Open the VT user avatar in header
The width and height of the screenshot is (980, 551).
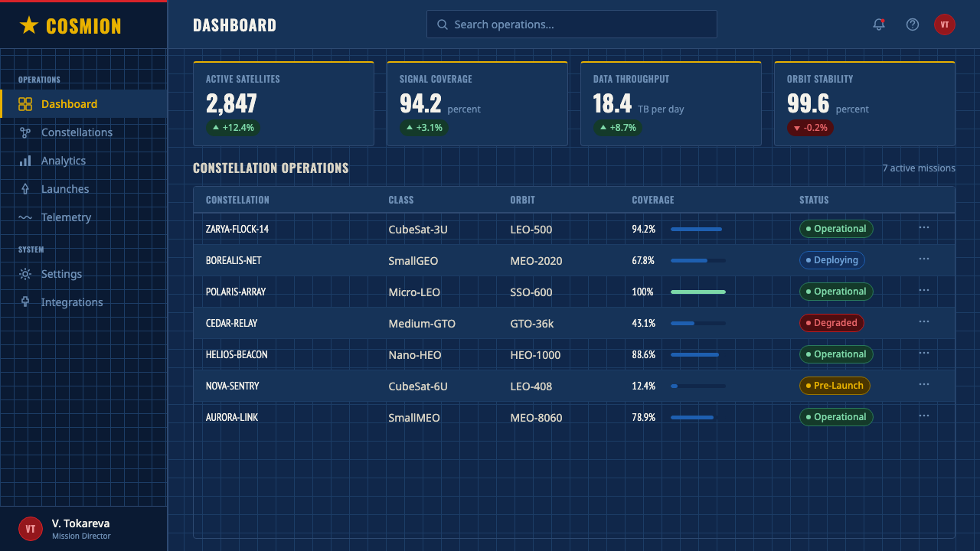pos(944,24)
